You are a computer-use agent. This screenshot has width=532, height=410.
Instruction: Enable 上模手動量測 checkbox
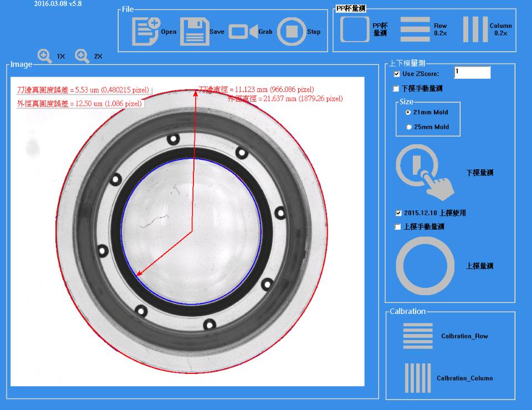click(398, 226)
